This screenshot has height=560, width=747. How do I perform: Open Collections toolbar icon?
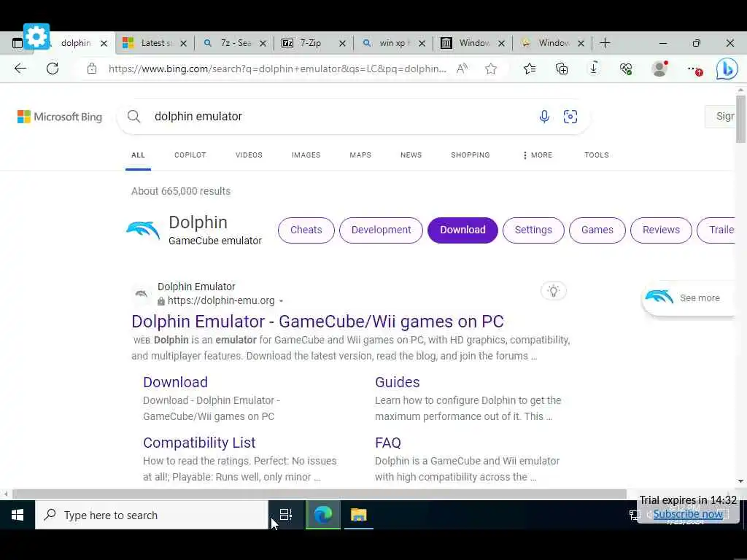[562, 69]
